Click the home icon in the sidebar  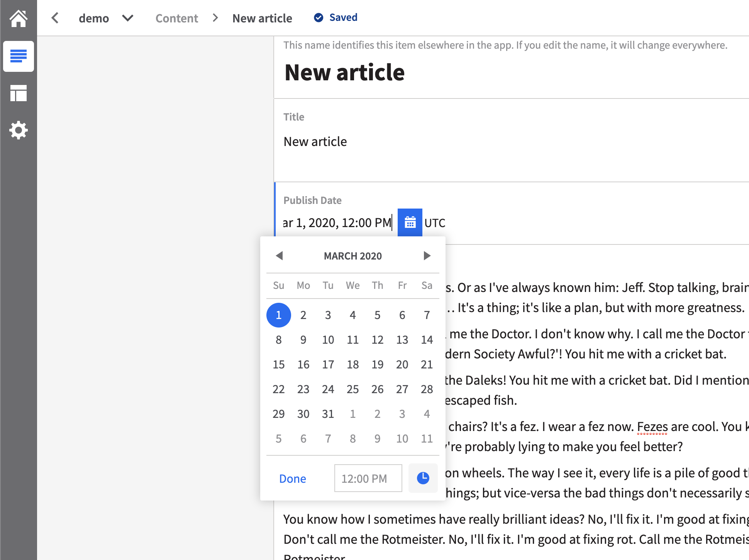coord(19,18)
